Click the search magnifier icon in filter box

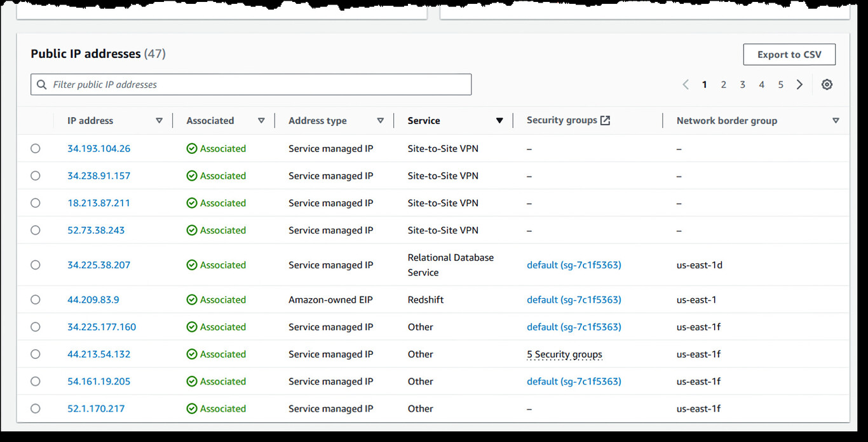[x=42, y=85]
